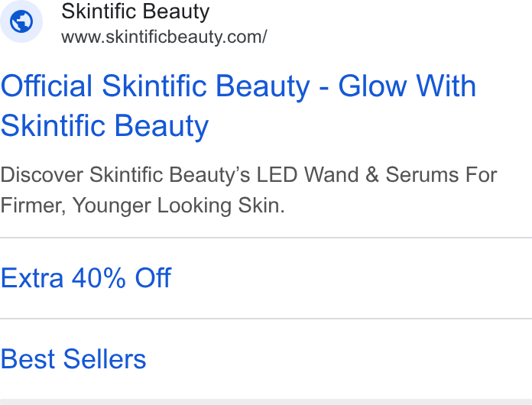Viewport: 532px width, 405px height.
Task: Click the word Best in the sitelink
Action: [28, 359]
